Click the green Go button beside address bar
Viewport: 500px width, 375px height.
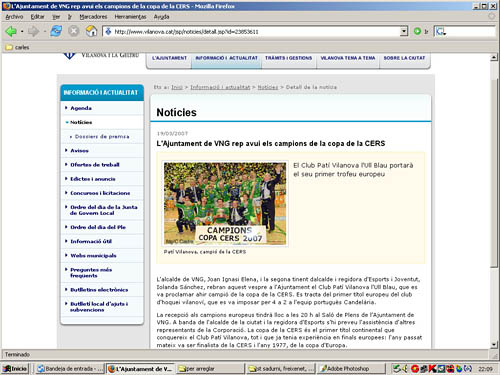[x=417, y=31]
